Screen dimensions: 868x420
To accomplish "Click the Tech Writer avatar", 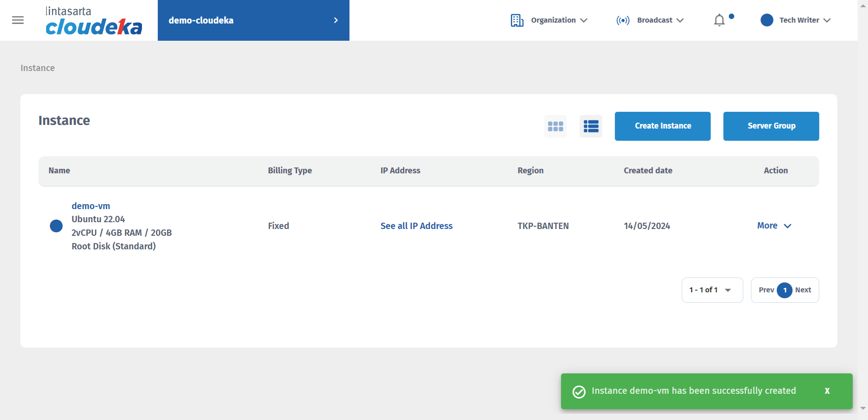I will click(x=767, y=20).
